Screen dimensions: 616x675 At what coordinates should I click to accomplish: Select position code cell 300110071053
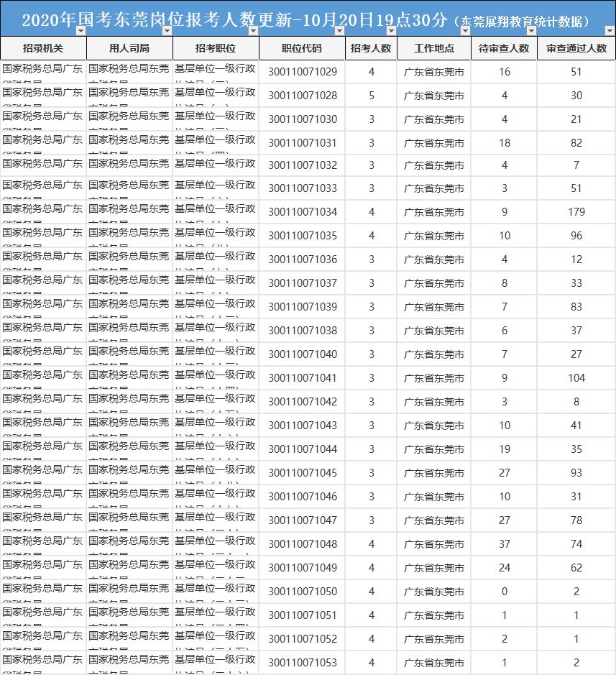click(302, 662)
